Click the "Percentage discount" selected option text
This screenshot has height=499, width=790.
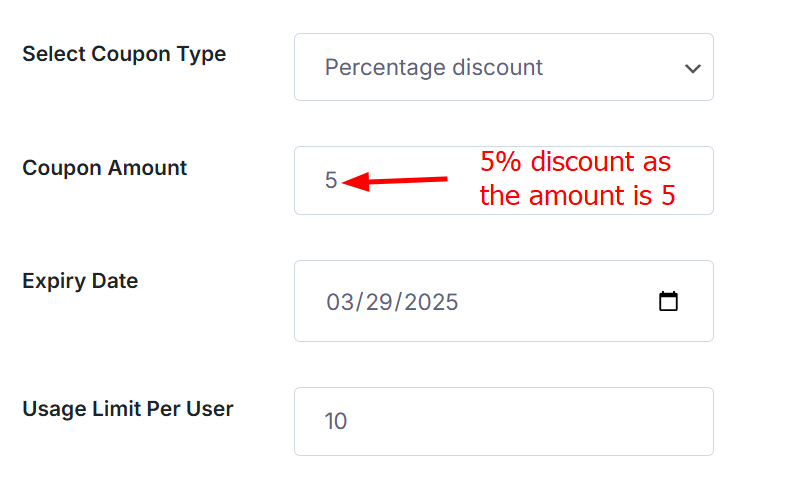pyautogui.click(x=433, y=68)
